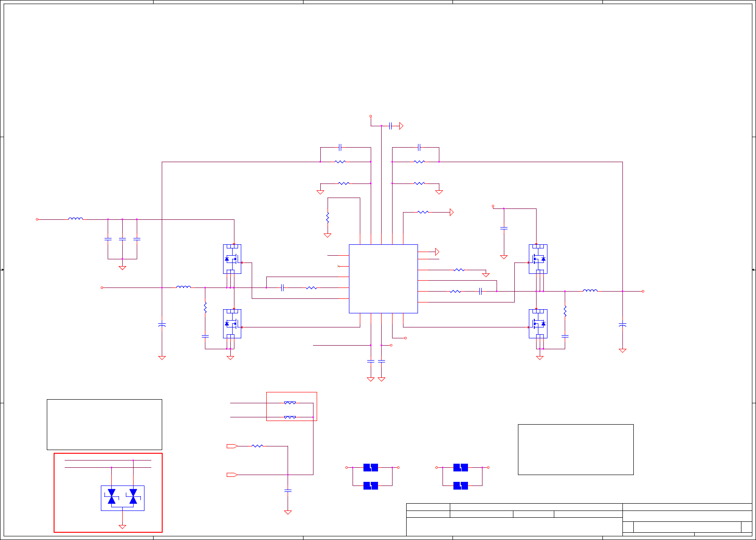Select the capacitor at top above the IC
The width and height of the screenshot is (756, 540).
(390, 126)
